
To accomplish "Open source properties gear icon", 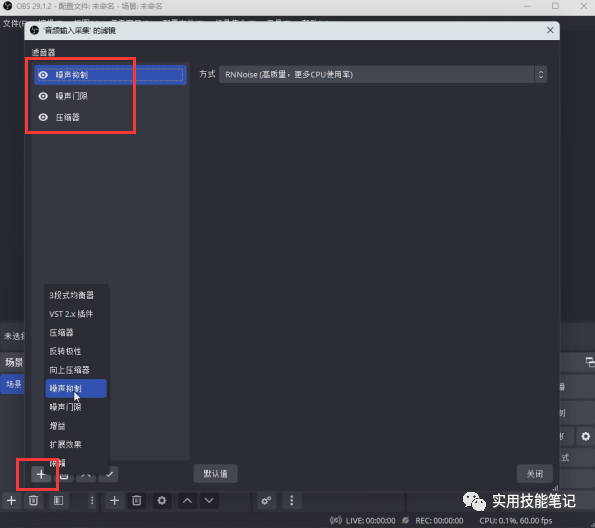I will point(162,500).
